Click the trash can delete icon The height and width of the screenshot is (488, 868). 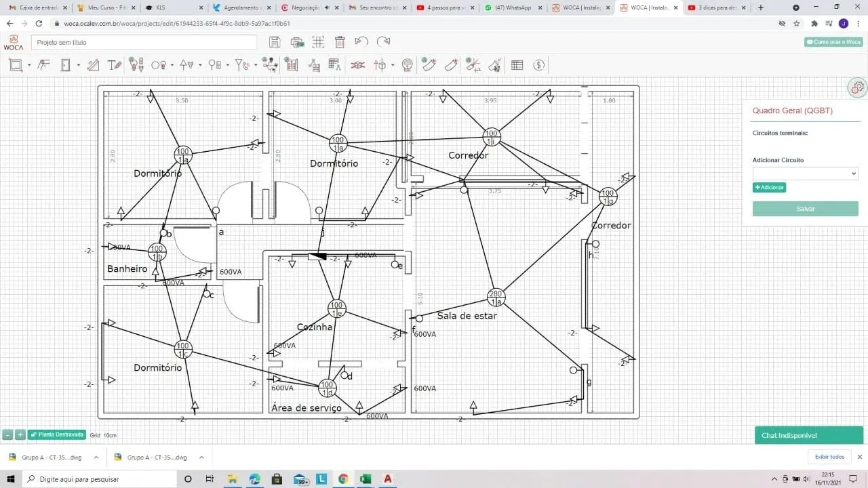[340, 42]
